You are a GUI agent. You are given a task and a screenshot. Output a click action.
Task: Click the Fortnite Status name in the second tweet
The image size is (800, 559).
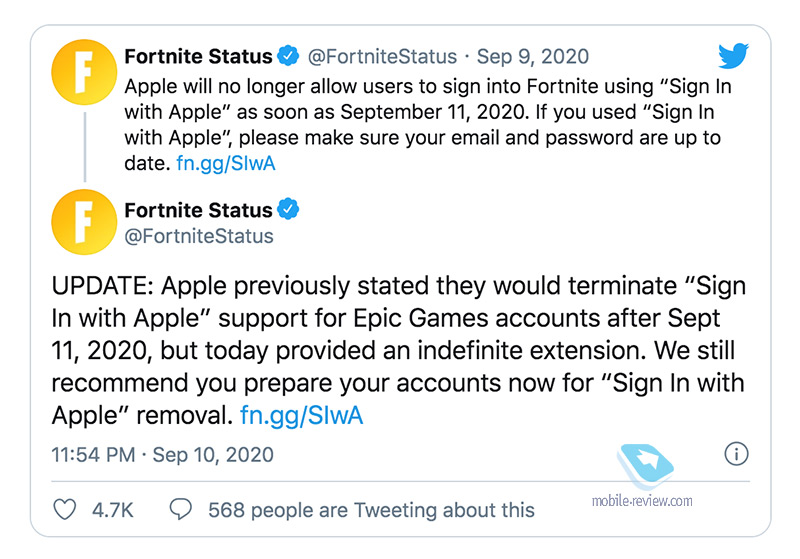pos(198,210)
